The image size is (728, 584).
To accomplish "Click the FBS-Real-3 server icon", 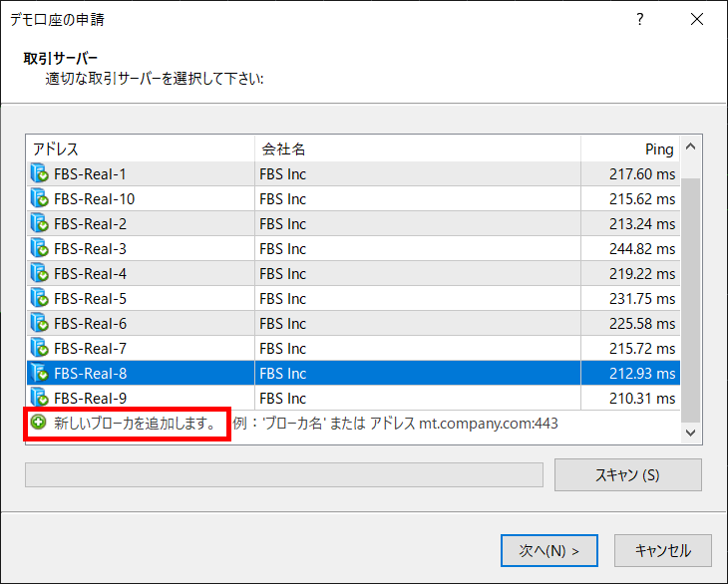I will 40,248.
